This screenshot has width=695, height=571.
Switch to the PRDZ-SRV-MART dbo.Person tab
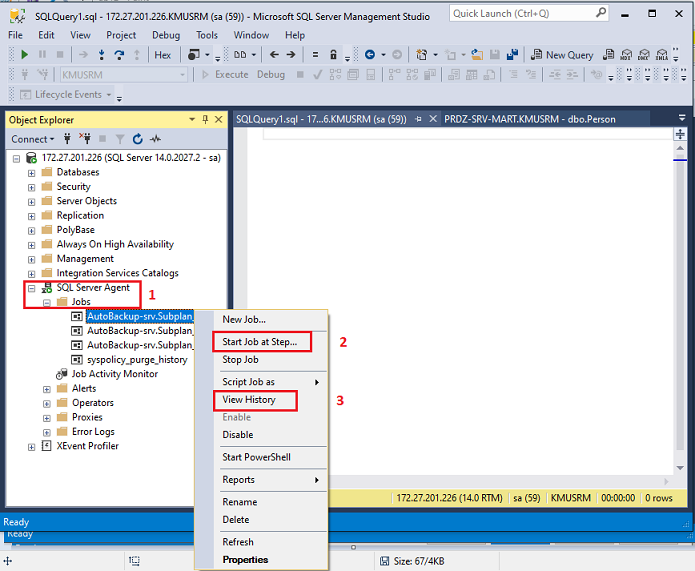pos(530,119)
